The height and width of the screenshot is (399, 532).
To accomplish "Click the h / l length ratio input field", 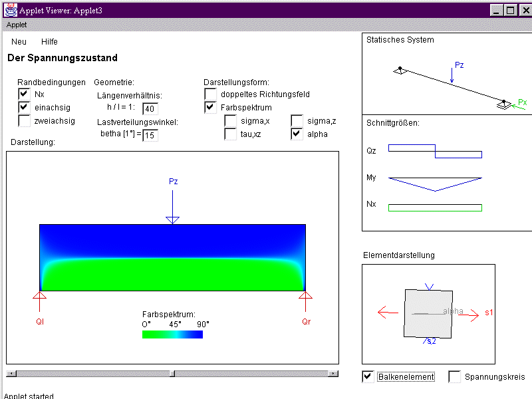I will click(x=150, y=109).
